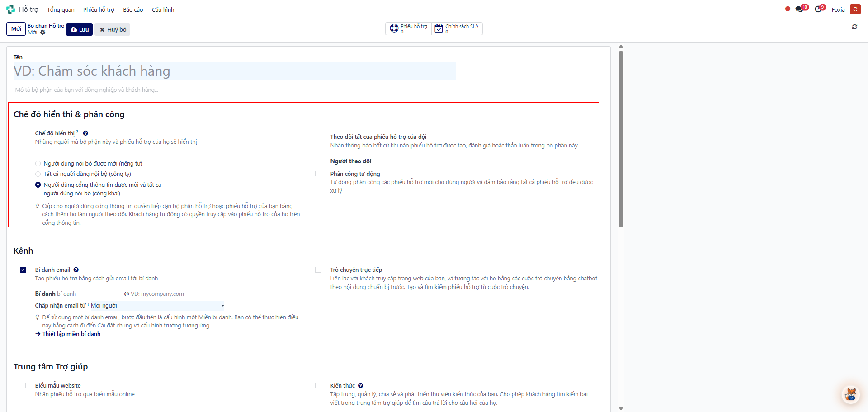
Task: Select 'Người dùng nội bộ được mời (riêng tư)' radio
Action: (38, 164)
